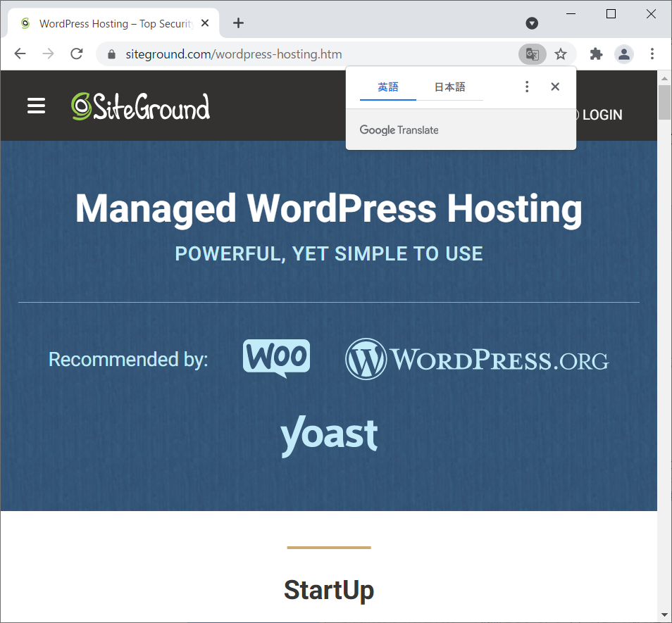The height and width of the screenshot is (623, 672).
Task: Go back to the previous page
Action: coord(20,54)
